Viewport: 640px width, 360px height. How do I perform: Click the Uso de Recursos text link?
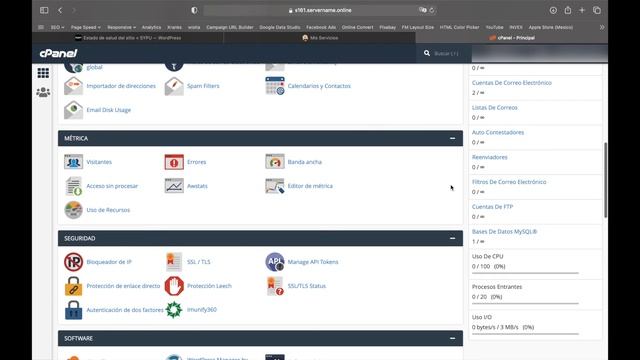click(108, 210)
